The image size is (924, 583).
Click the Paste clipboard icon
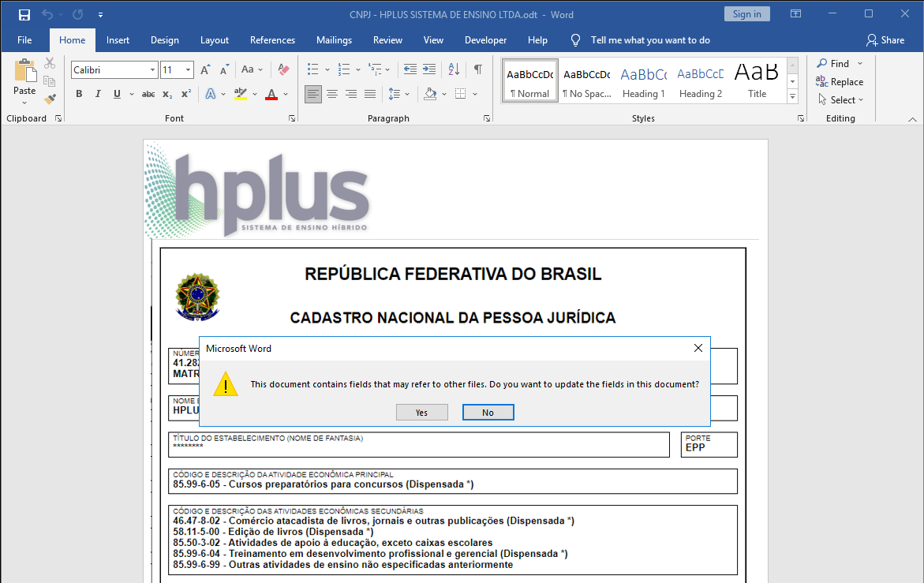24,71
